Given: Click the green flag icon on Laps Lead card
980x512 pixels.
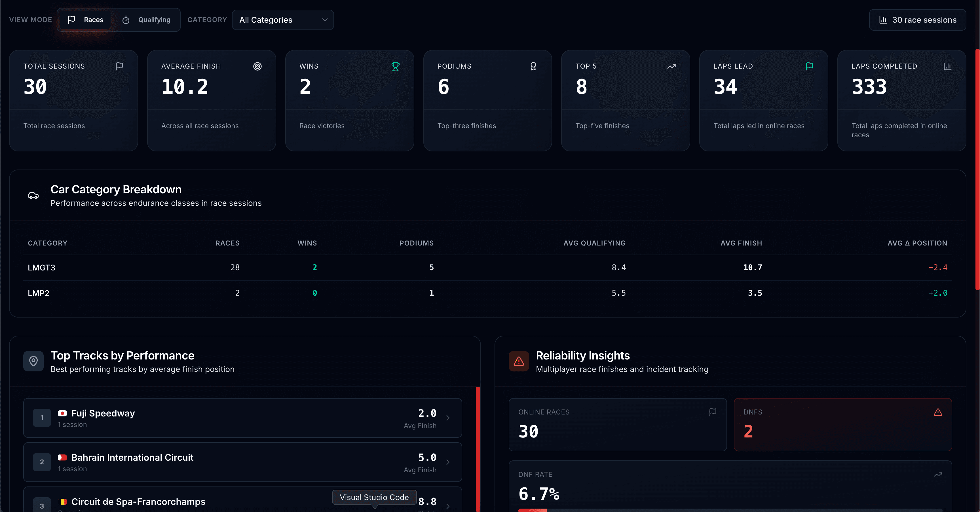Looking at the screenshot, I should 809,66.
